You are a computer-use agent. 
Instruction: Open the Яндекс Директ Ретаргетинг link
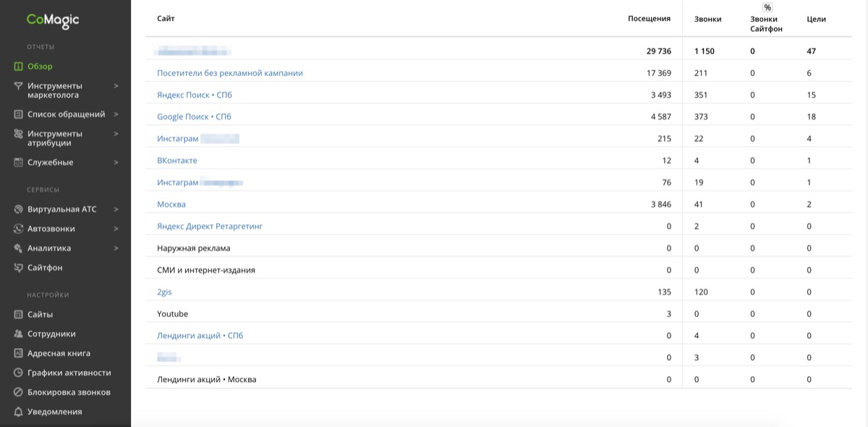210,227
